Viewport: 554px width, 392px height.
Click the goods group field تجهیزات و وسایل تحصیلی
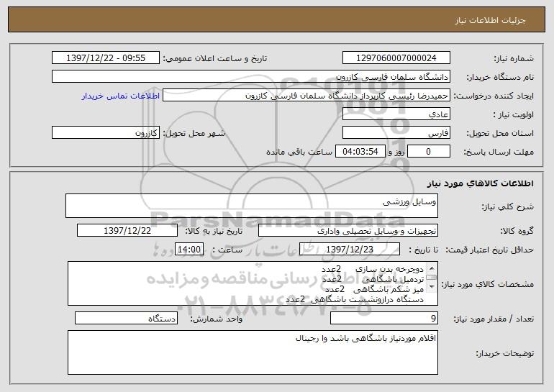(348, 231)
